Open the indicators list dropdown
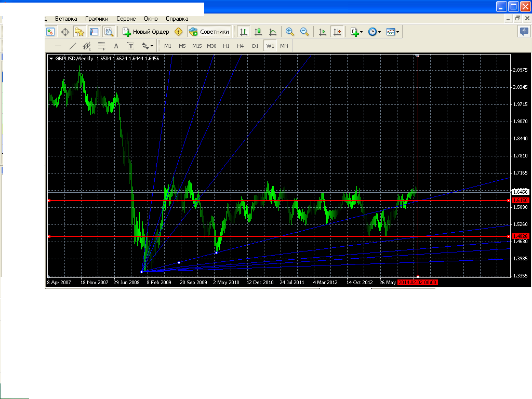Screen dimensions: 532x399 [x=357, y=32]
